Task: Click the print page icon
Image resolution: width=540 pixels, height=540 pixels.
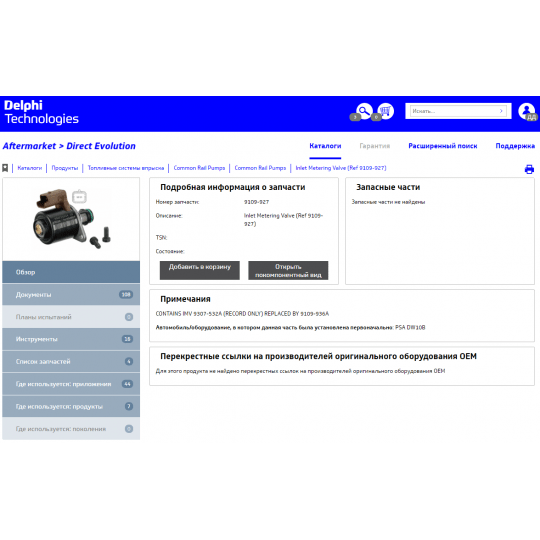Action: pyautogui.click(x=529, y=169)
